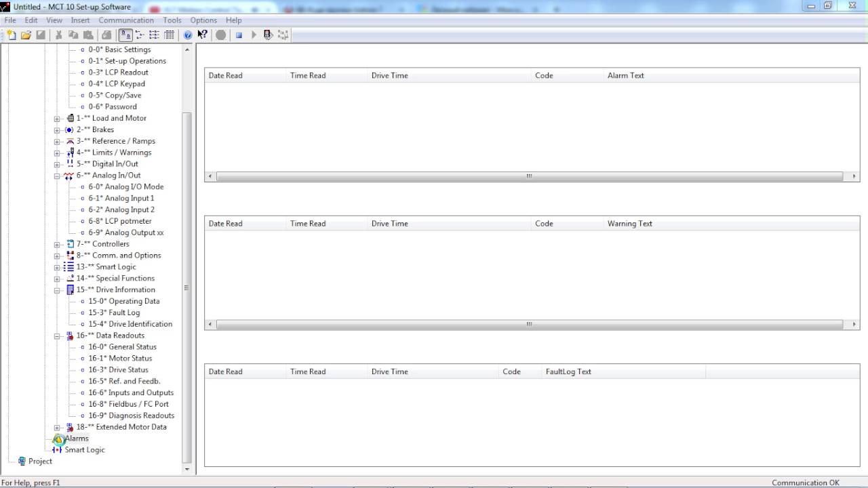Open a project file from toolbar

click(26, 35)
